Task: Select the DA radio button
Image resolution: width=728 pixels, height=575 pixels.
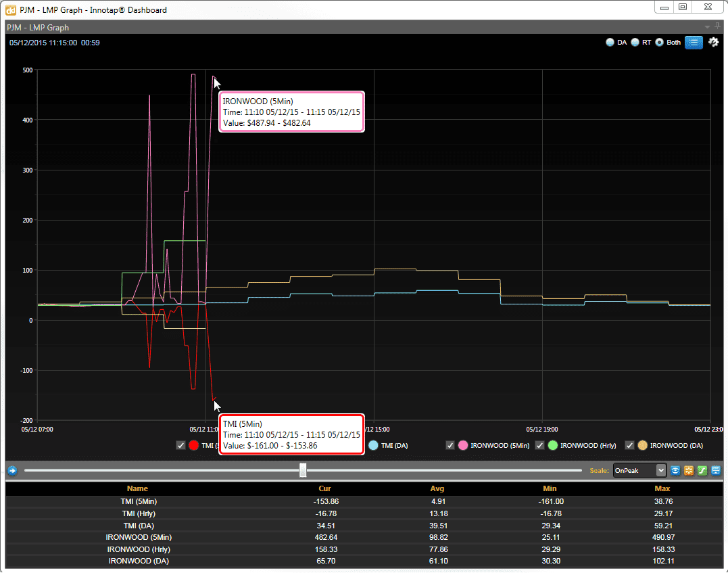Action: [x=610, y=42]
